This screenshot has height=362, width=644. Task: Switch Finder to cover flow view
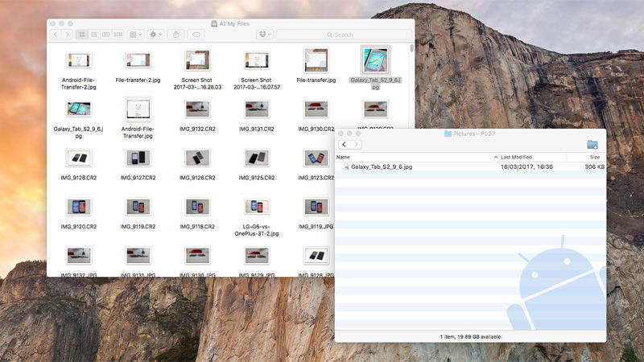118,35
